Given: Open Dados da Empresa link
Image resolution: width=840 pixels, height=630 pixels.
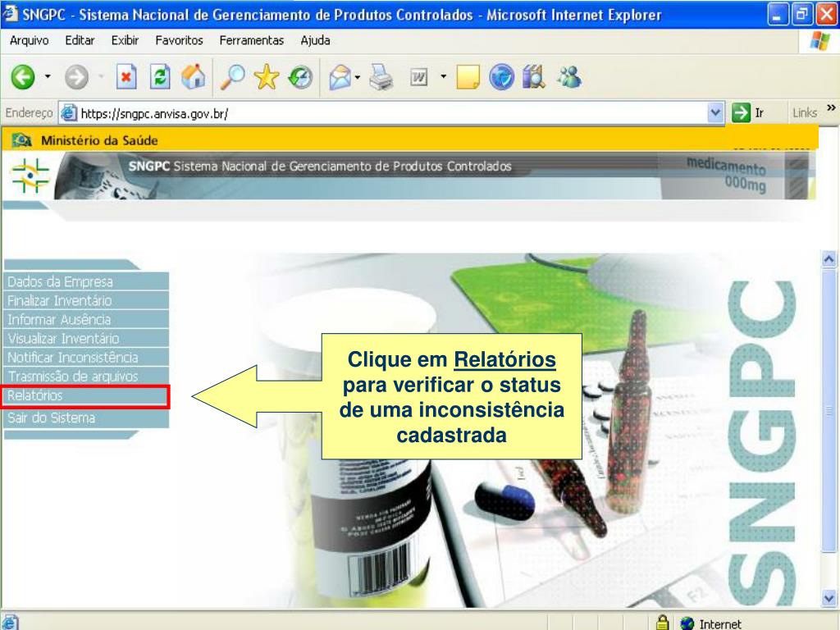Looking at the screenshot, I should [x=86, y=282].
